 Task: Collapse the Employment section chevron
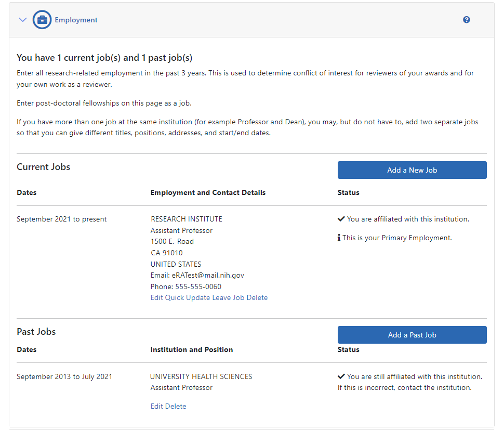[x=22, y=20]
